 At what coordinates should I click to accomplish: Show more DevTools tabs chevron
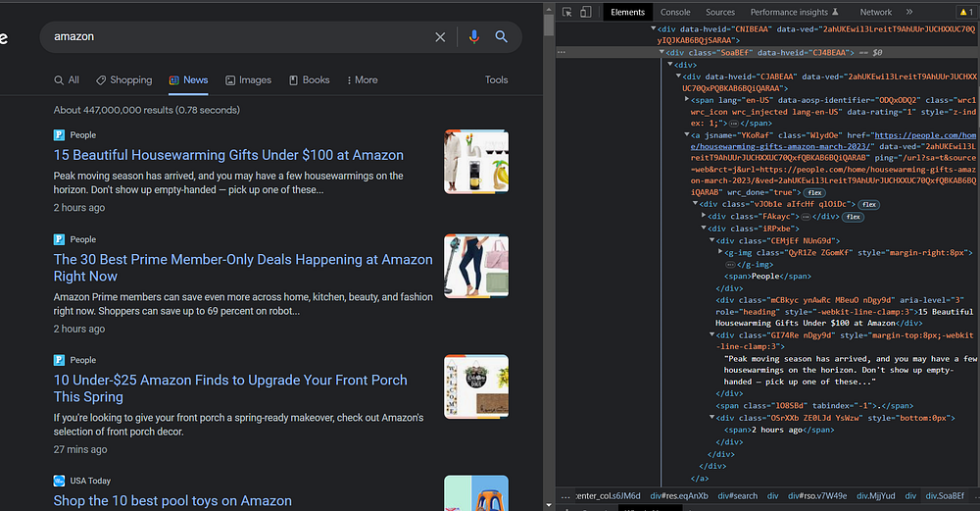pos(909,12)
